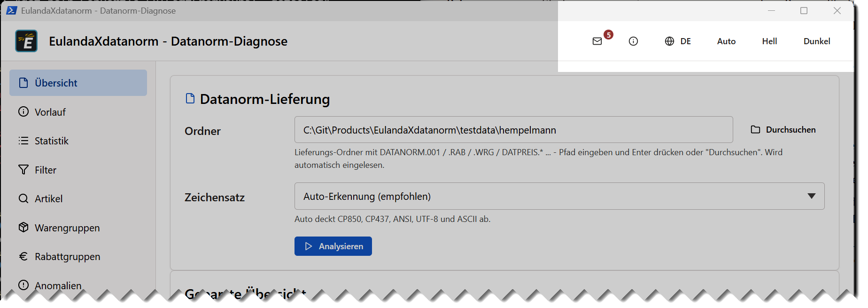
Task: Click the Lieferungs-Ordner help text
Action: click(x=538, y=158)
